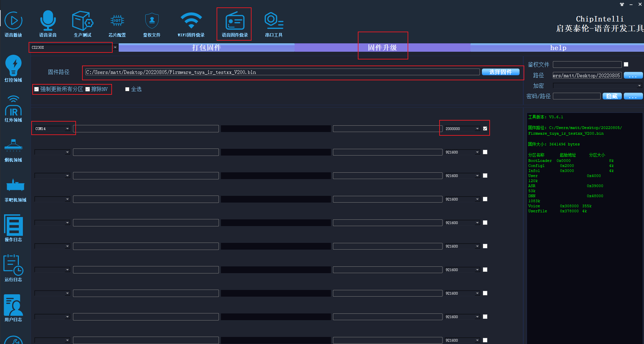Open the 生产测试 production test icon
Image resolution: width=644 pixels, height=344 pixels.
(x=82, y=24)
